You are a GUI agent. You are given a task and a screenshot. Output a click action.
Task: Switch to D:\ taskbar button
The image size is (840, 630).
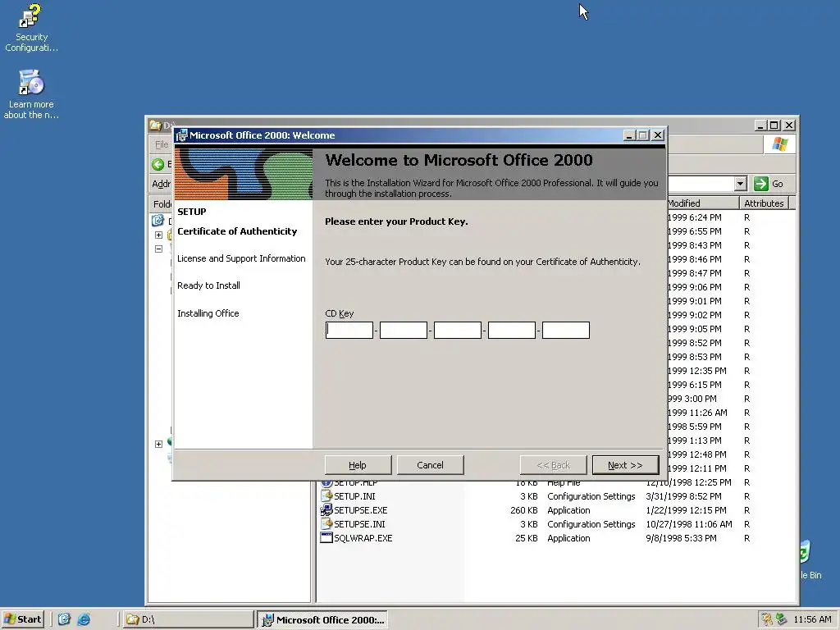[189, 619]
